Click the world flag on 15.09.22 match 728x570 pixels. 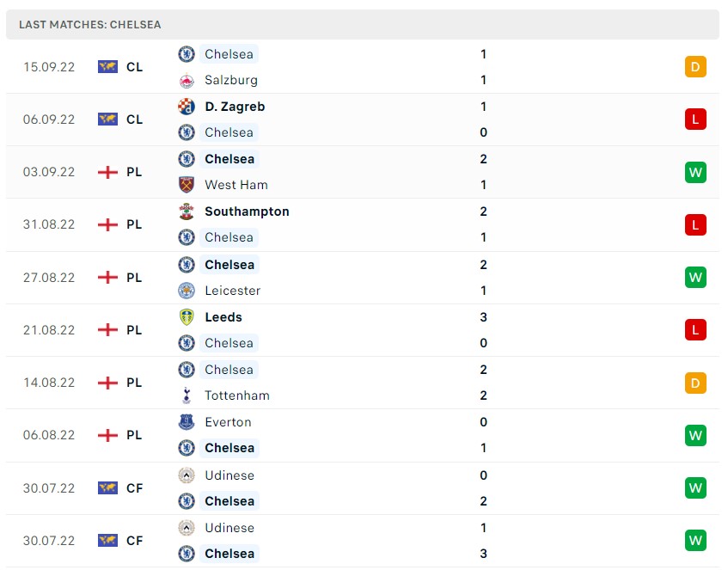point(107,67)
